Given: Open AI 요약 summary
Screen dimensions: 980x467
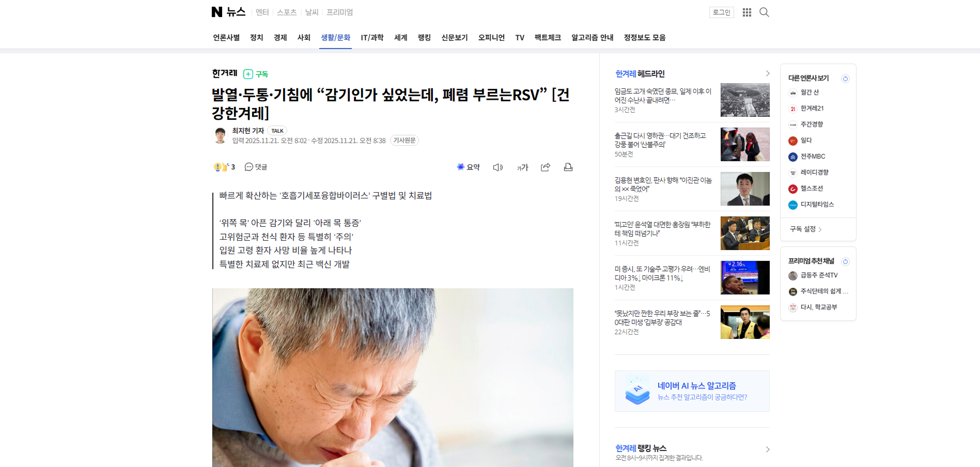Looking at the screenshot, I should [469, 167].
